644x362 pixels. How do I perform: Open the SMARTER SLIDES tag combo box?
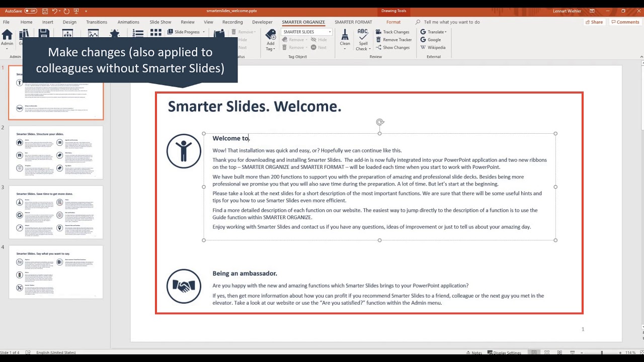coord(306,32)
